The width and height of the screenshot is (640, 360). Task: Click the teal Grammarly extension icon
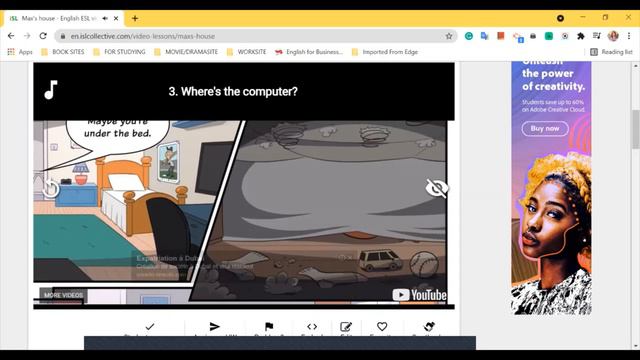click(469, 36)
